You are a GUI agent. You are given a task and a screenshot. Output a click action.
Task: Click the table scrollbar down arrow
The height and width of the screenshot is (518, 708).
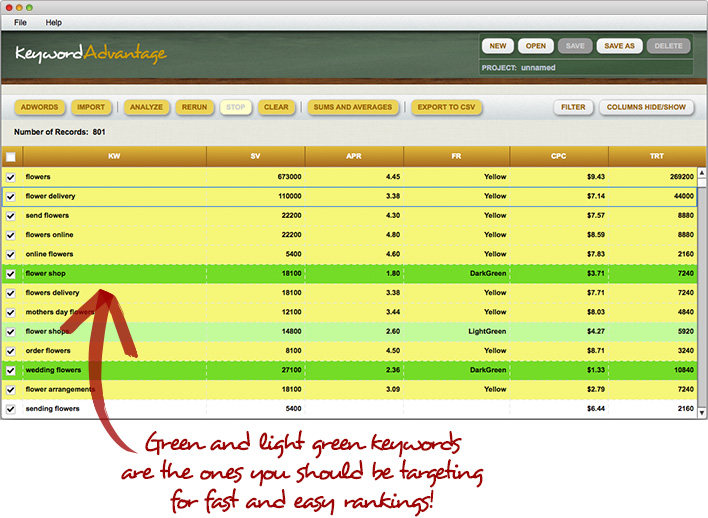pos(702,413)
